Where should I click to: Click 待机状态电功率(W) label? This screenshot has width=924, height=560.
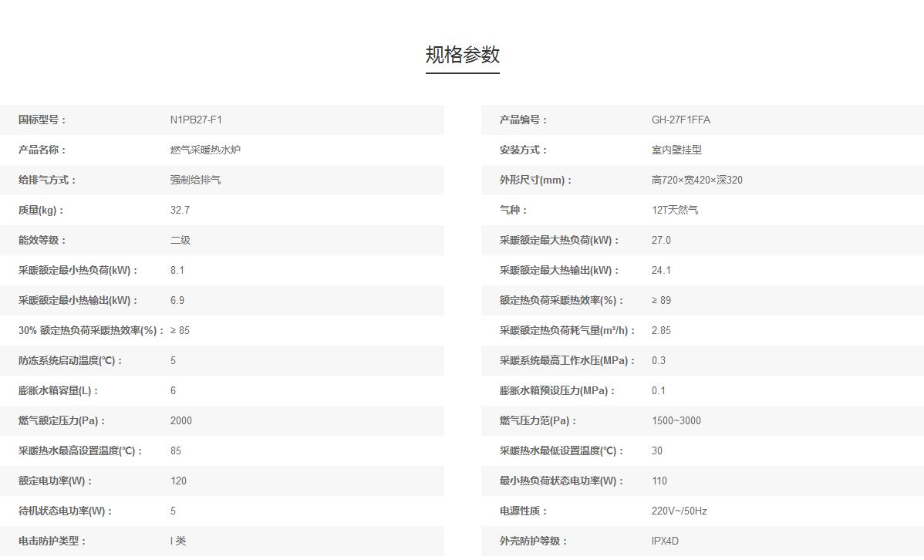point(66,511)
